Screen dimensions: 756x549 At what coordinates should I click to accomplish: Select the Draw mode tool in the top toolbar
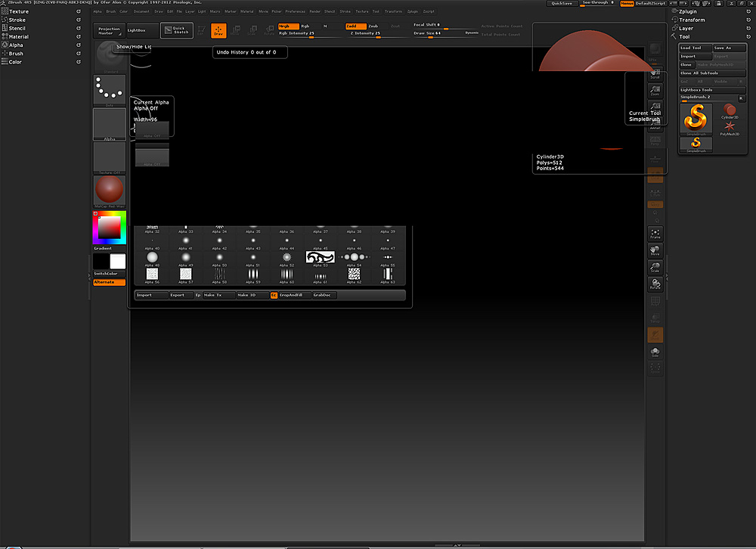(218, 30)
